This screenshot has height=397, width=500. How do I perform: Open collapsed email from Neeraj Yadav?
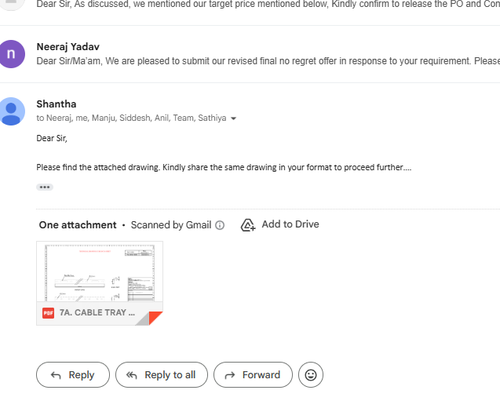tap(250, 54)
